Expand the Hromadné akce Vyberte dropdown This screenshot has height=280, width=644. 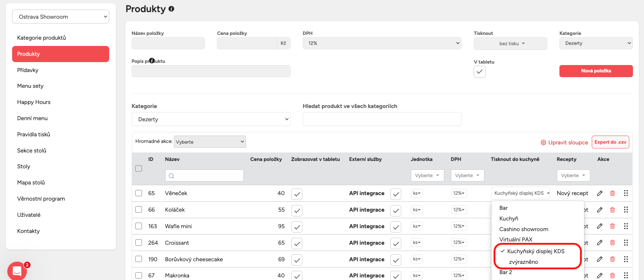pos(210,142)
